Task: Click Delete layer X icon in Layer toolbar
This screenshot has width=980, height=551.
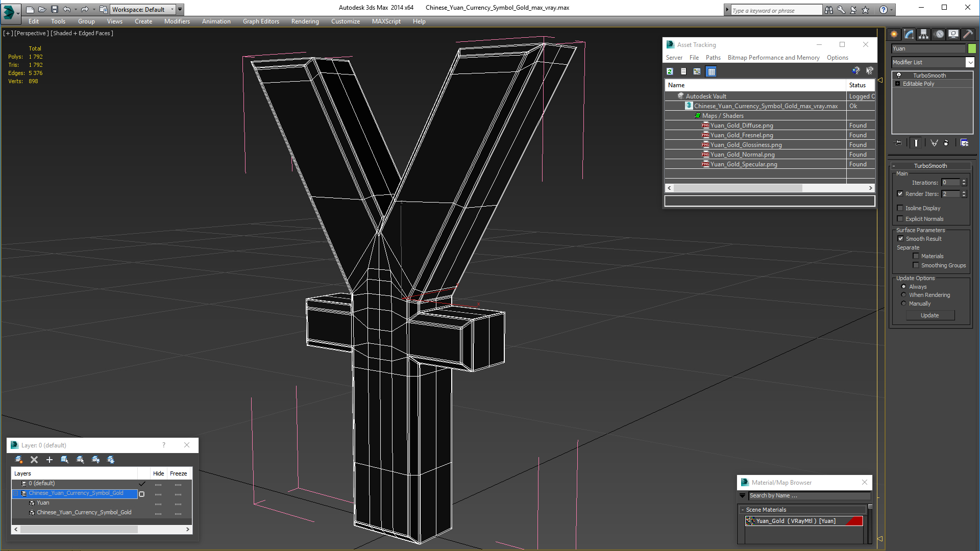Action: [x=34, y=460]
